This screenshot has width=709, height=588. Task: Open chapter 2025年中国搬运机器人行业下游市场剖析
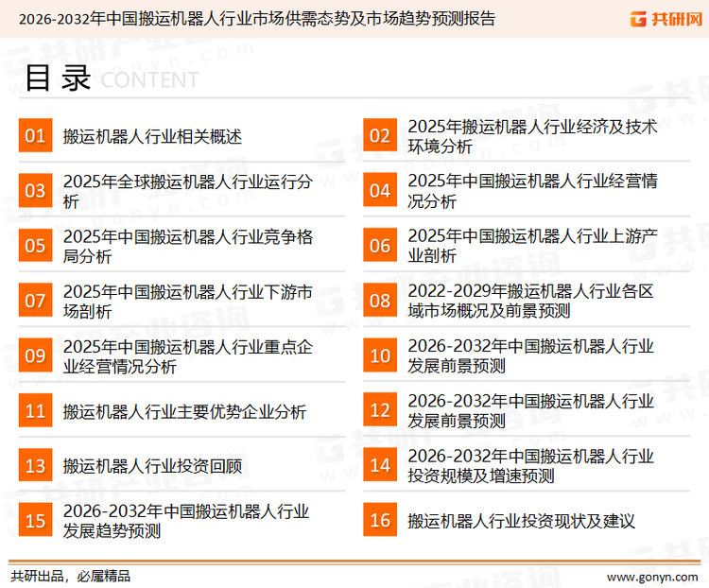pyautogui.click(x=188, y=302)
